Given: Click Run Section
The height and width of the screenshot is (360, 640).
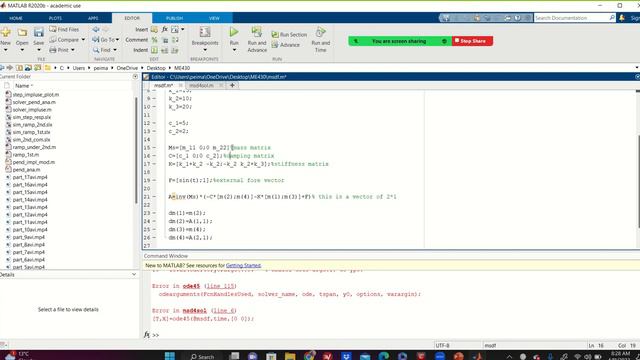Looking at the screenshot, I should click(289, 35).
